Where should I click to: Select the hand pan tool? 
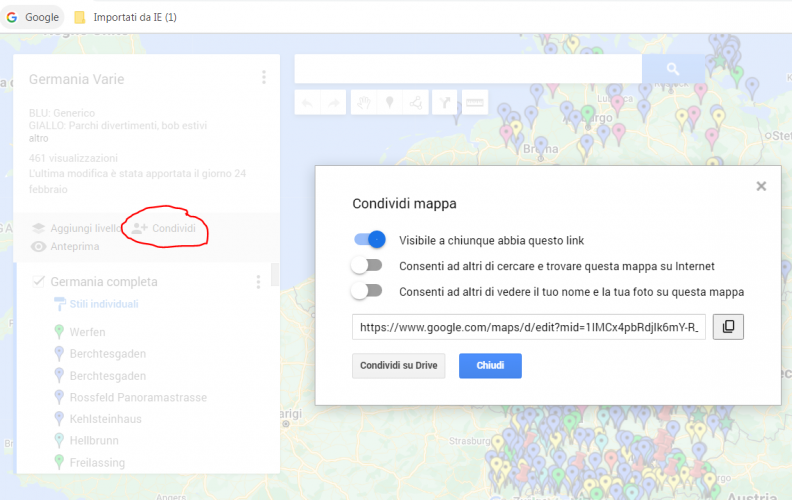tap(363, 102)
